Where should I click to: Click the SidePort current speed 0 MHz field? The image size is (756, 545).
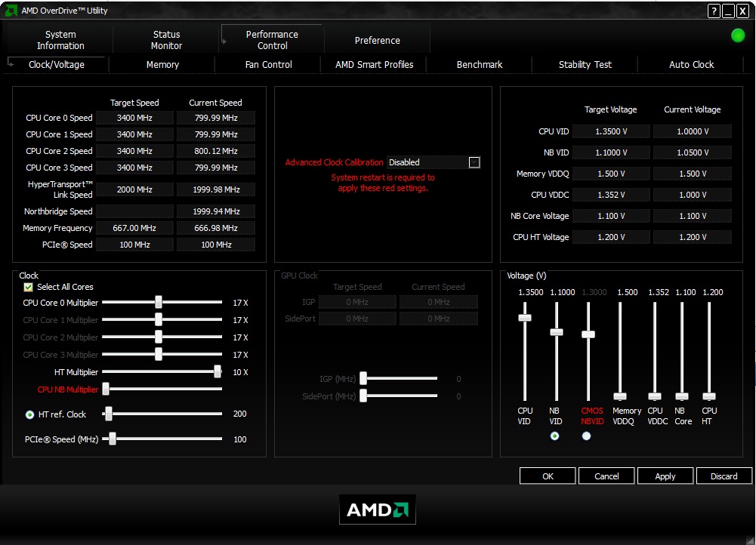[x=439, y=319]
